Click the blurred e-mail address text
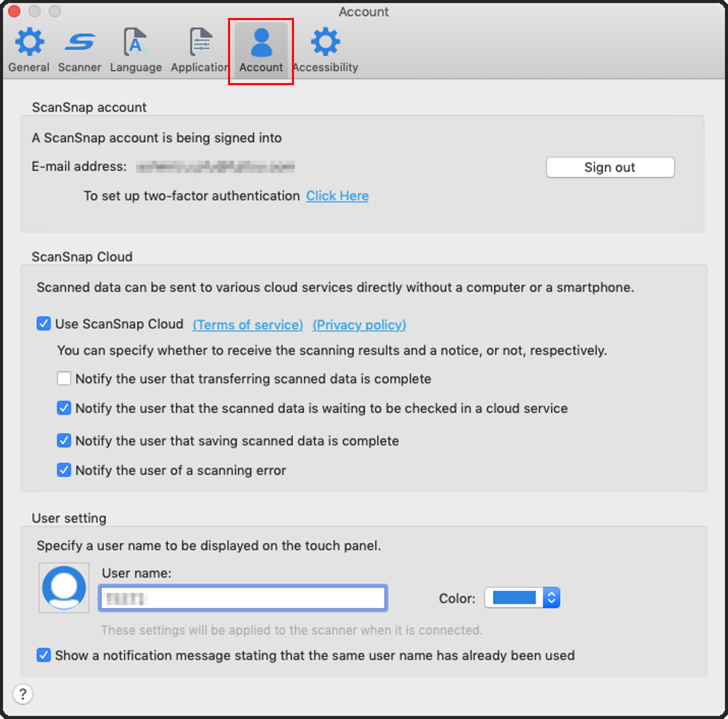The width and height of the screenshot is (728, 719). pyautogui.click(x=216, y=166)
